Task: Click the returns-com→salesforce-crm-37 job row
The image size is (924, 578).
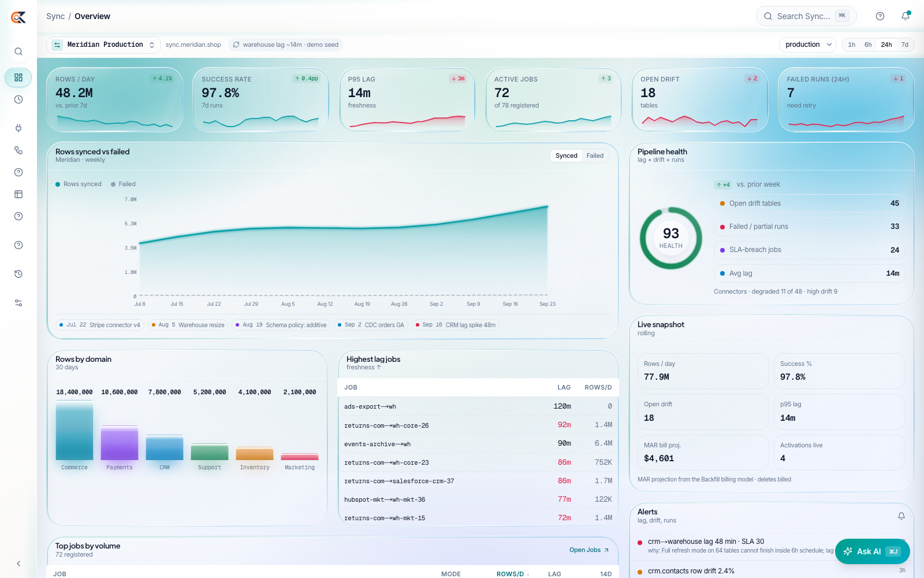Action: (x=478, y=481)
